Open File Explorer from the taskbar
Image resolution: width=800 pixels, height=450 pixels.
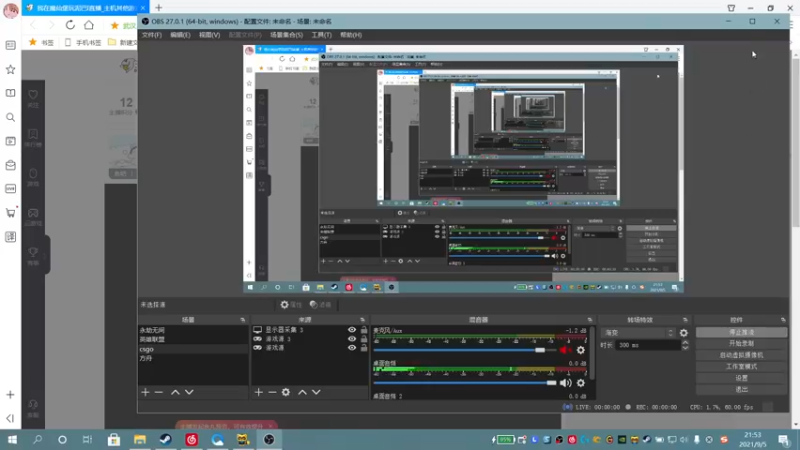pos(140,439)
